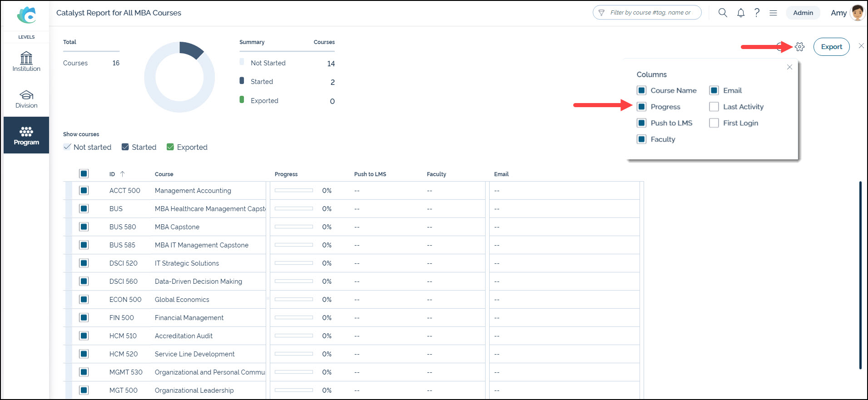Viewport: 868px width, 400px height.
Task: Open MBA Capstone course row
Action: coord(177,227)
